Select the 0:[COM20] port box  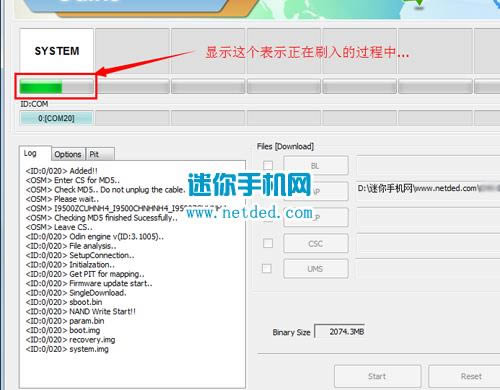[56, 118]
